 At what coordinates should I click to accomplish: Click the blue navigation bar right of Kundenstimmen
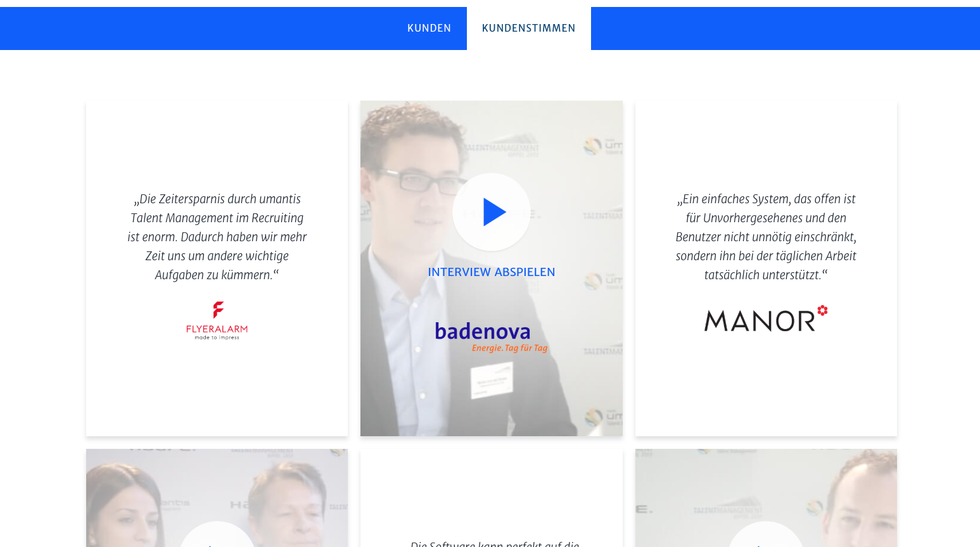point(786,28)
